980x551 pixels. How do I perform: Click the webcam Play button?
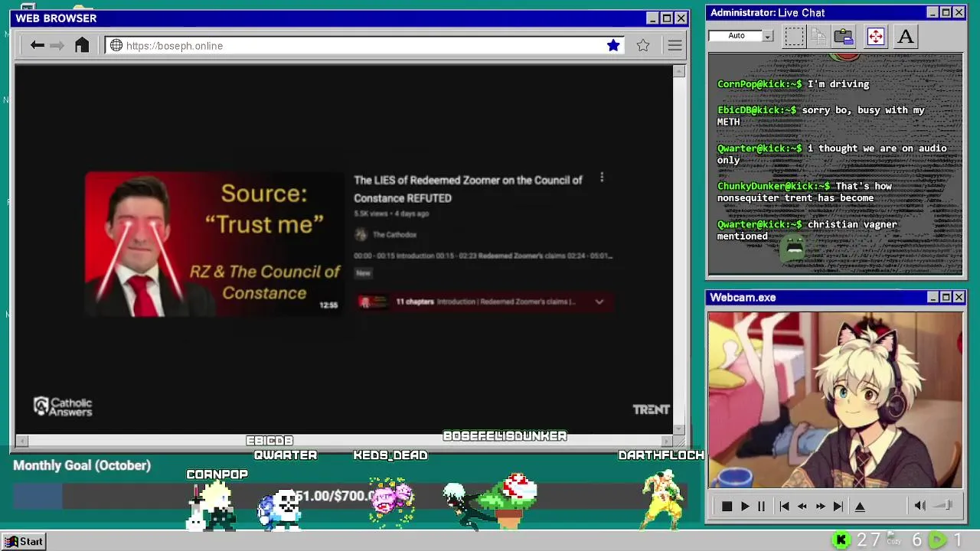click(x=744, y=506)
